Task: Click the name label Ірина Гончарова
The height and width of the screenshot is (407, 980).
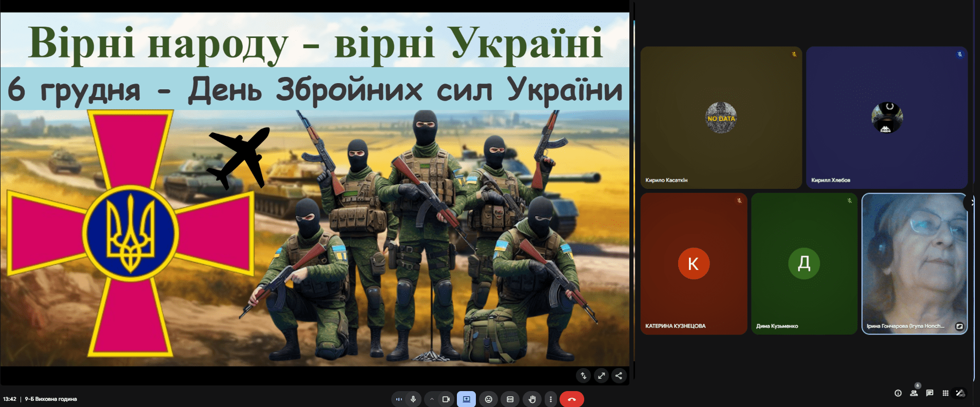Action: pyautogui.click(x=905, y=326)
